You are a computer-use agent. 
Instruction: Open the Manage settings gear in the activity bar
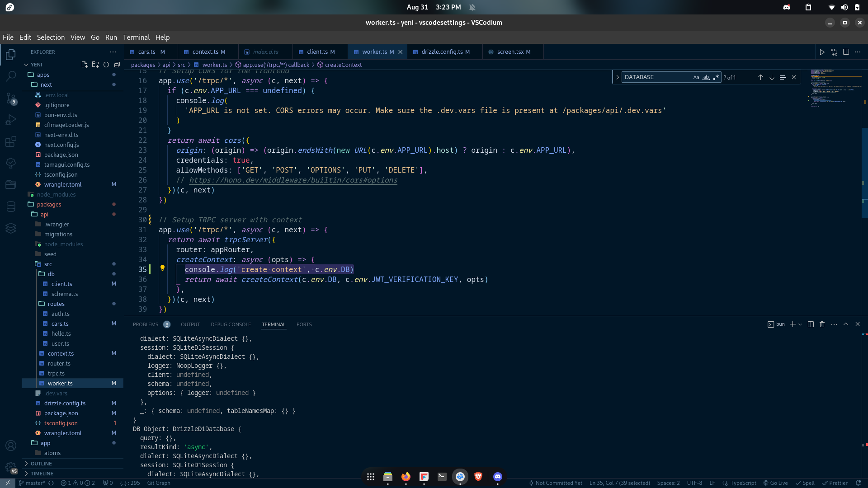pyautogui.click(x=11, y=468)
